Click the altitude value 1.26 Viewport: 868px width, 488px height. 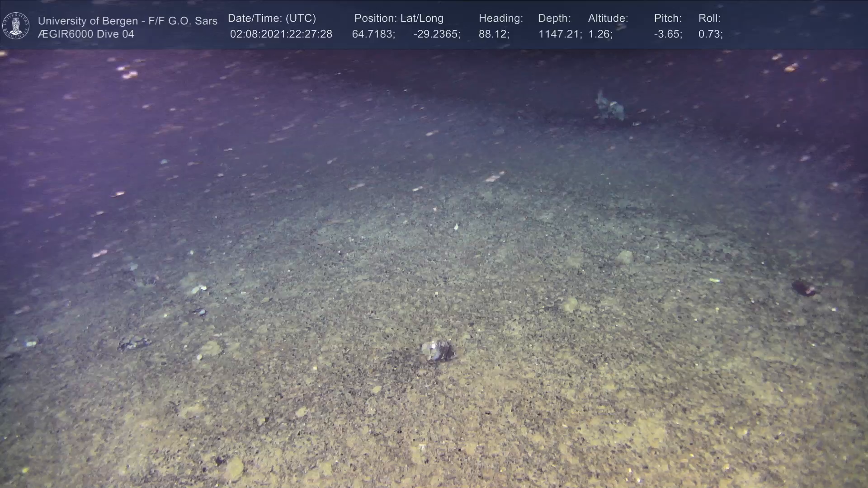pos(599,34)
